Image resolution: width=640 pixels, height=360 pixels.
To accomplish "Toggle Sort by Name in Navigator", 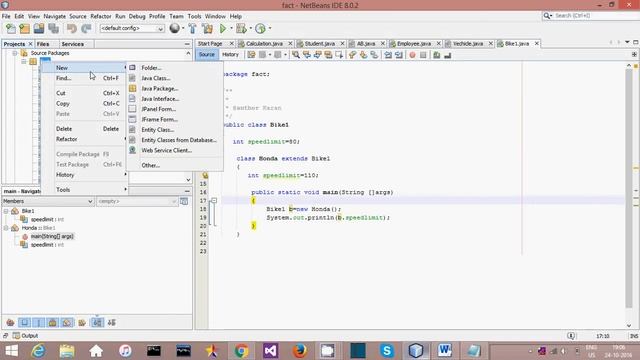I will 97,322.
